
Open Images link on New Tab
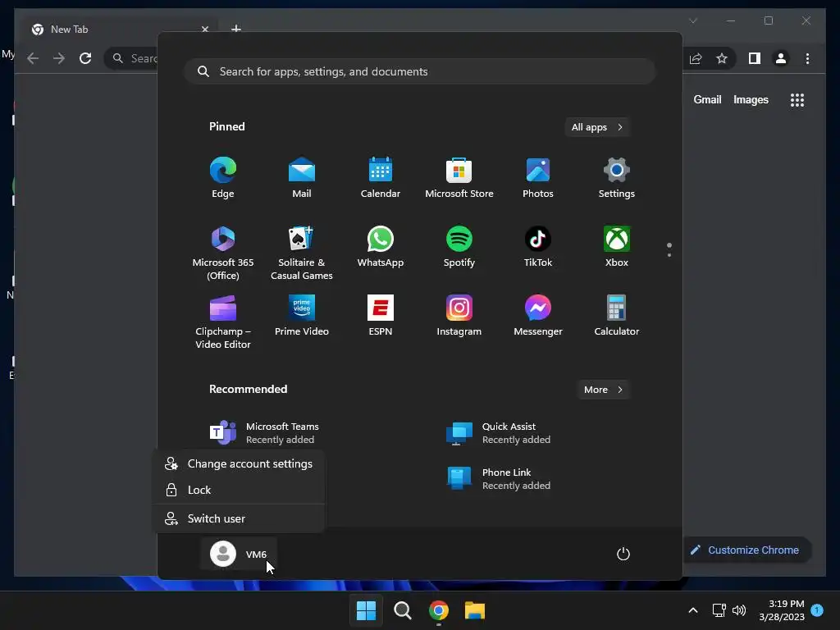[751, 99]
